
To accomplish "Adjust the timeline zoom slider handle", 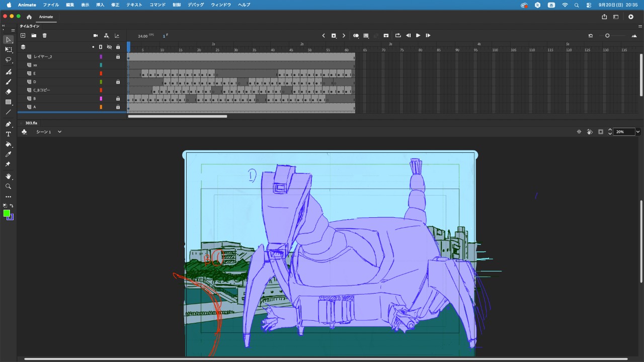I will coord(607,36).
